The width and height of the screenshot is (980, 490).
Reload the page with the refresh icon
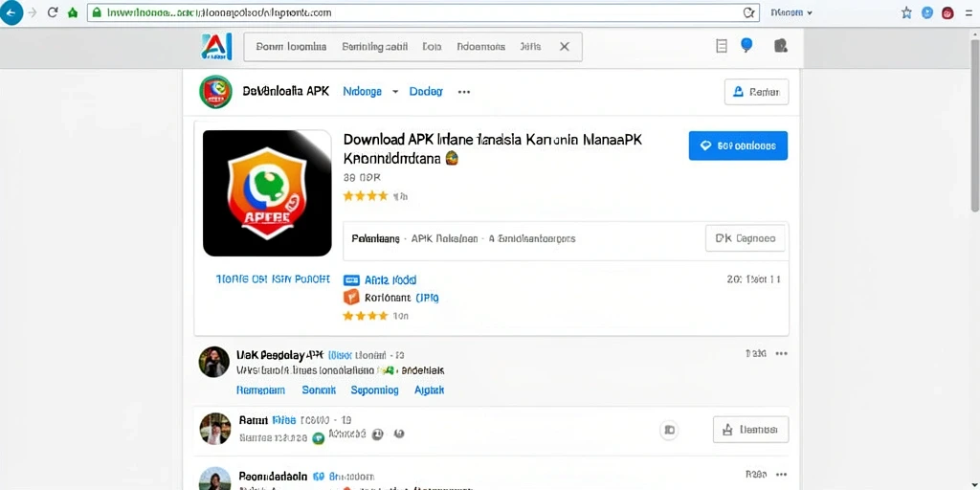click(54, 12)
